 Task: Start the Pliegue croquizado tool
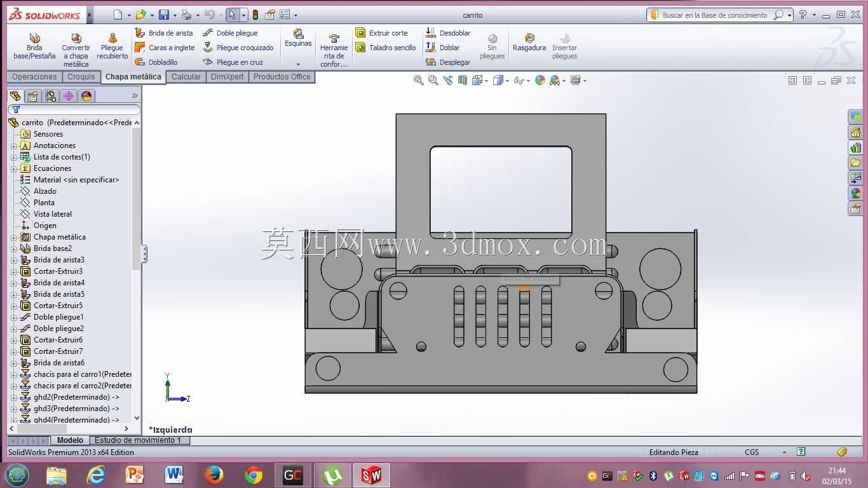click(x=238, y=48)
